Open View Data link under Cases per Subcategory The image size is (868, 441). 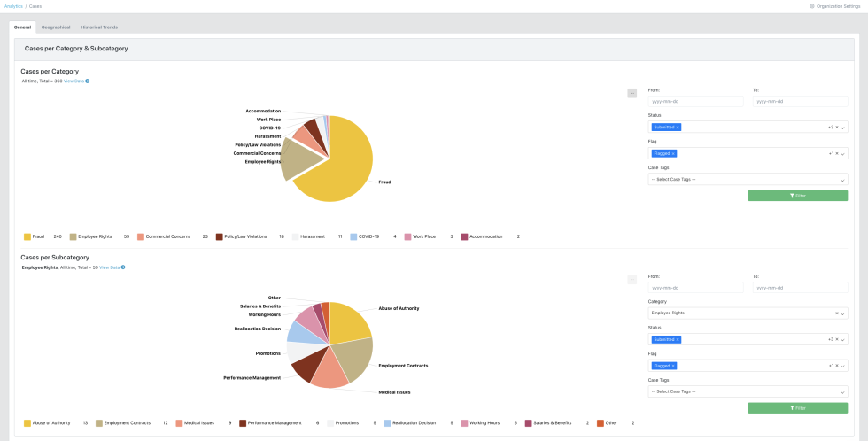[112, 267]
